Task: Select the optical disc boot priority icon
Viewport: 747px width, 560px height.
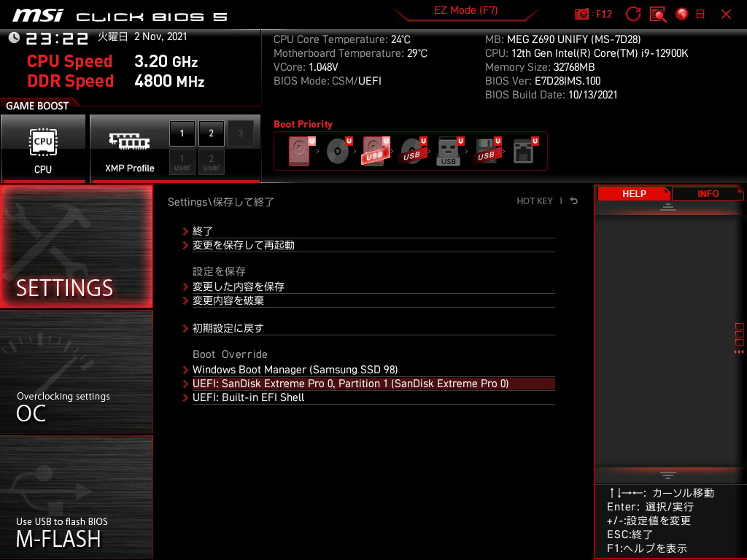Action: pos(338,151)
